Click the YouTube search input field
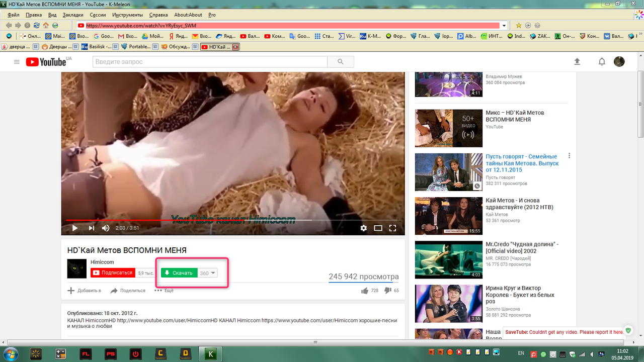Viewport: 644px width, 362px height. coord(210,62)
